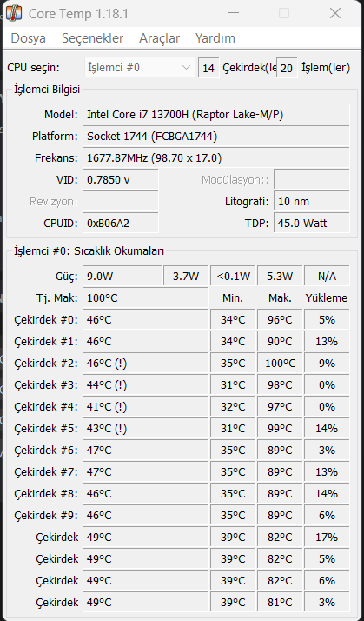Open the Yardım menu
Viewport: 364px width, 621px height.
pyautogui.click(x=215, y=38)
